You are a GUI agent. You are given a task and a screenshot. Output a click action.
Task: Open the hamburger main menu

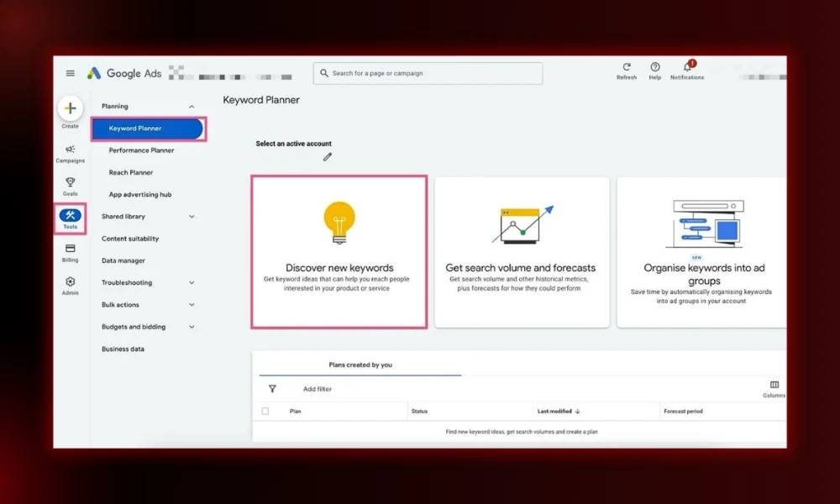[x=71, y=73]
